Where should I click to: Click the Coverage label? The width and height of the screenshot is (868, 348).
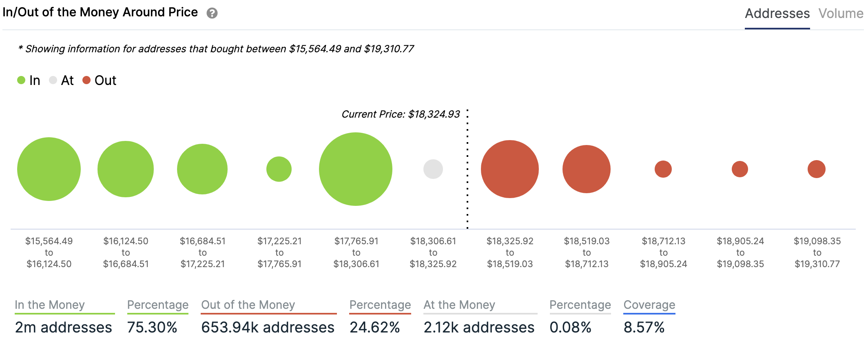click(649, 305)
